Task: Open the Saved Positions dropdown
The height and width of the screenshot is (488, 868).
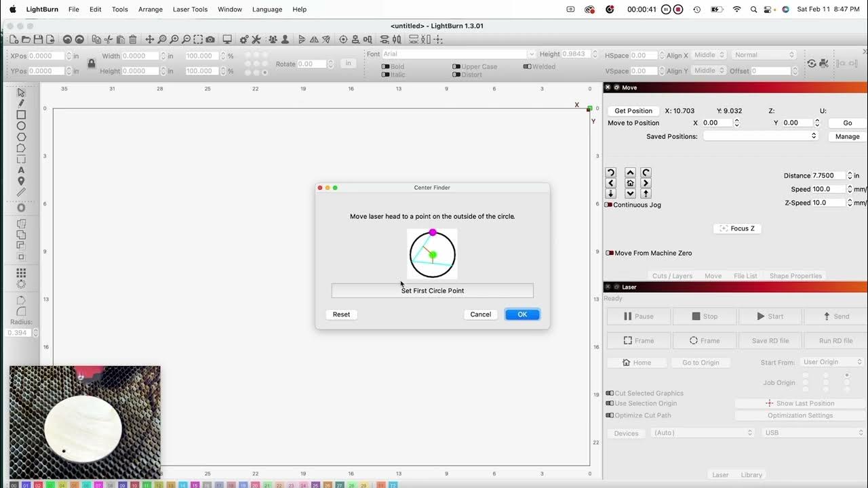Action: pyautogui.click(x=761, y=136)
